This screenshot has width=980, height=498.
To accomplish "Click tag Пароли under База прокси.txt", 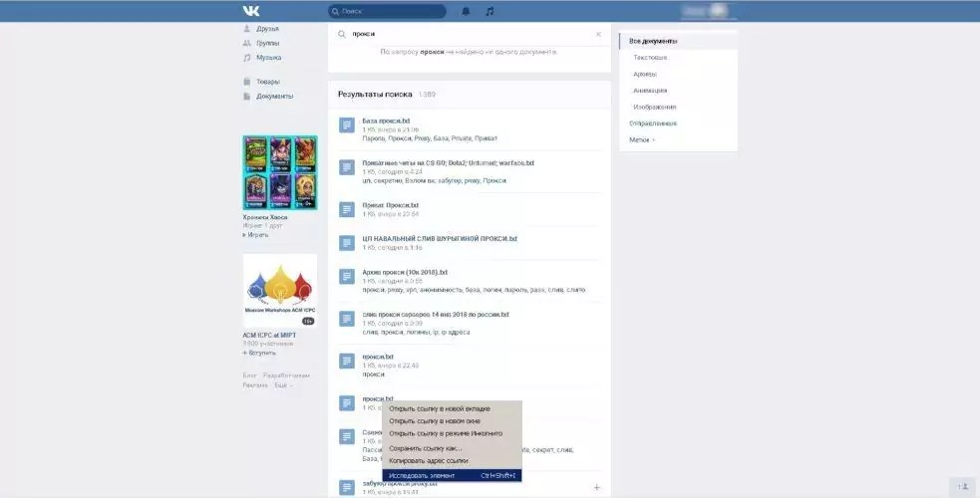I will [373, 138].
